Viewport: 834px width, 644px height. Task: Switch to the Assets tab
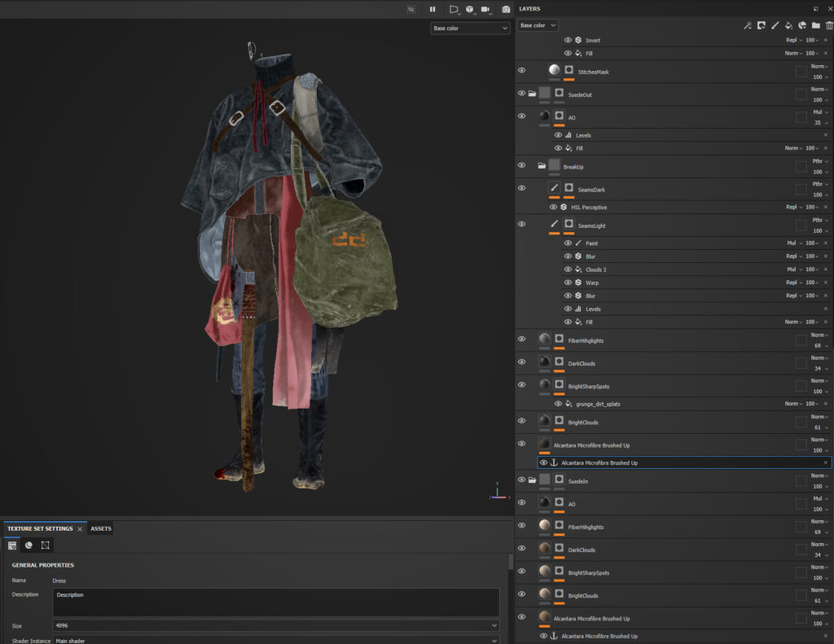pyautogui.click(x=101, y=528)
